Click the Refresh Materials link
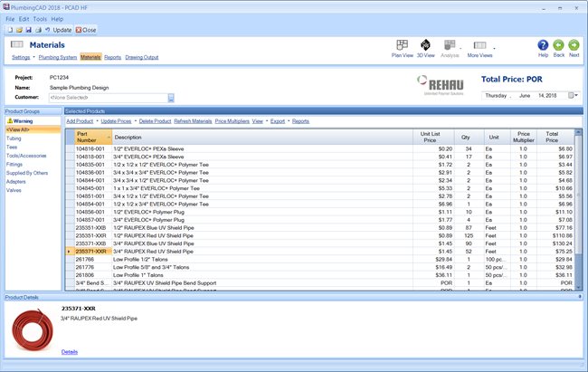The image size is (588, 372). click(193, 121)
